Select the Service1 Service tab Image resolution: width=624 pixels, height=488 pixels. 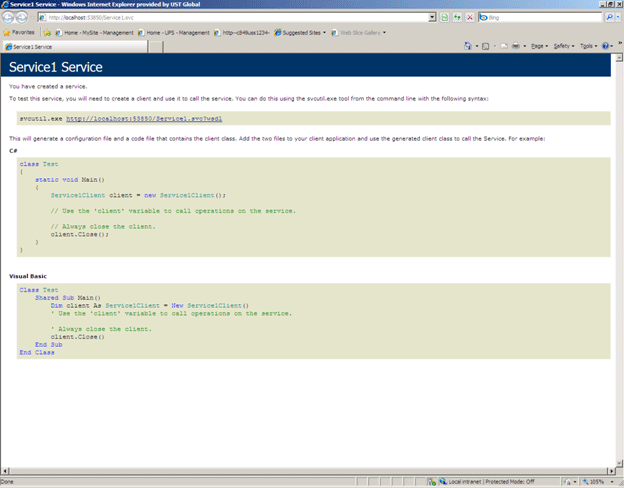75,47
